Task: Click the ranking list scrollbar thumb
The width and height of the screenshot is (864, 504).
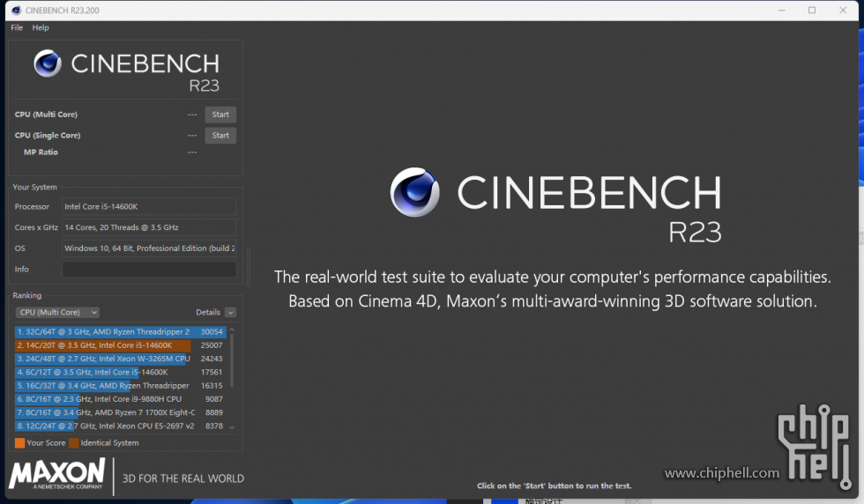Action: (x=232, y=360)
